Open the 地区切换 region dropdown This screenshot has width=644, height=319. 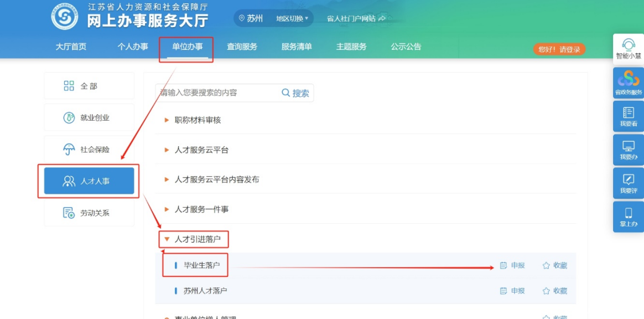(292, 18)
